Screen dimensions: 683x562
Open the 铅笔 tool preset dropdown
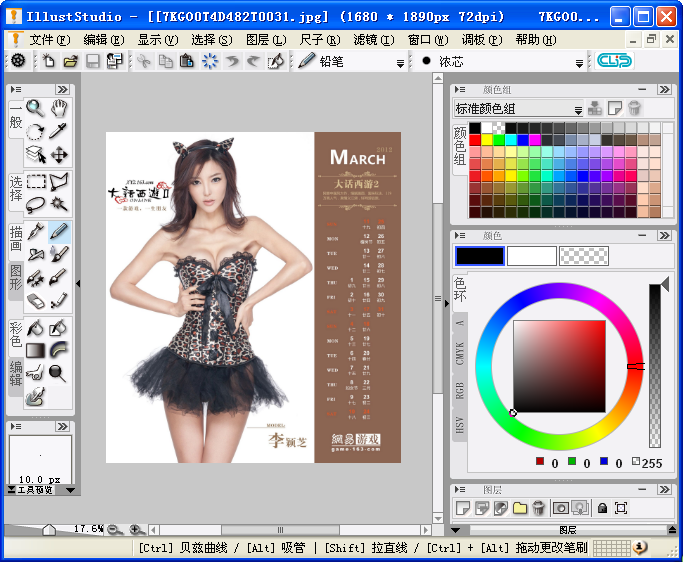(x=400, y=62)
